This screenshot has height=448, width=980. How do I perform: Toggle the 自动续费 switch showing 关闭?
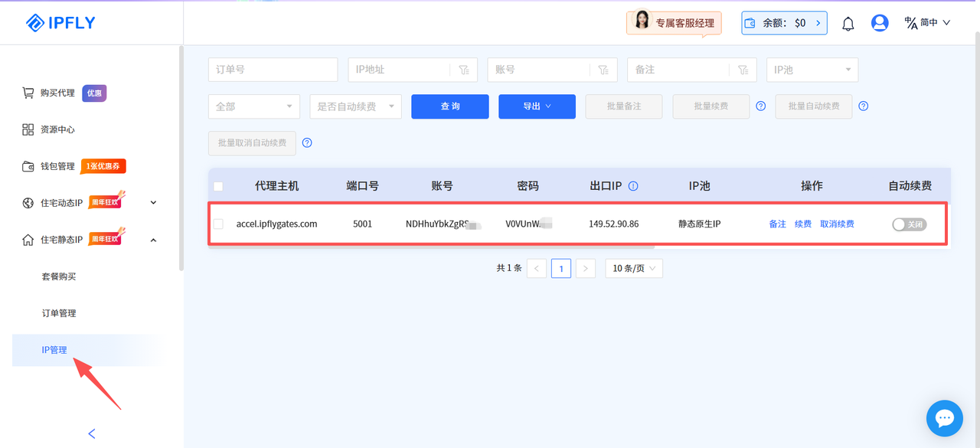point(909,224)
